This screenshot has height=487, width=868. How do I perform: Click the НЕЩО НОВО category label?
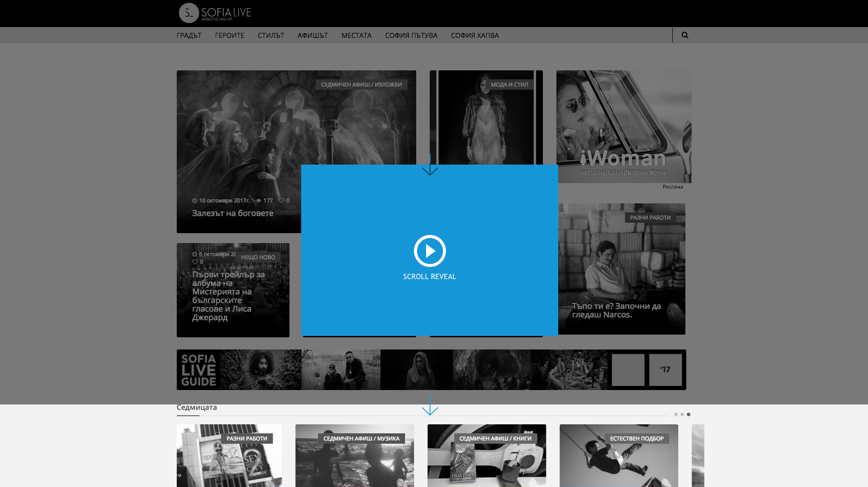(x=257, y=257)
